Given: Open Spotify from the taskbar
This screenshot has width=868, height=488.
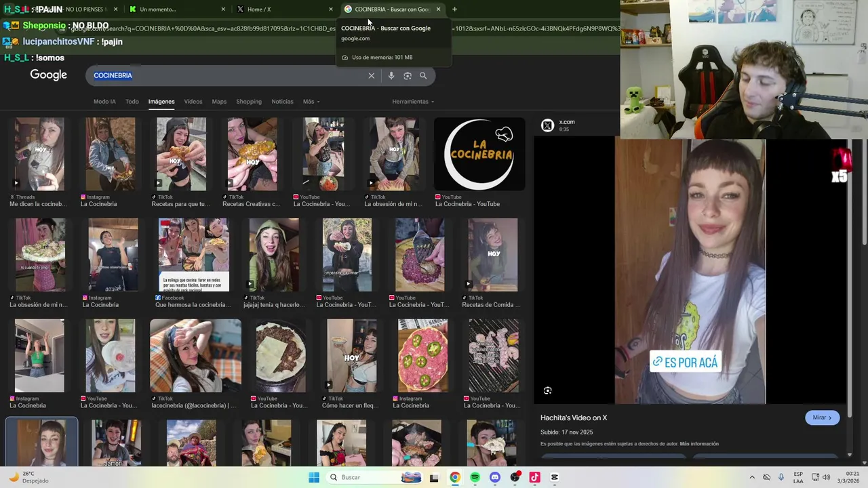Looking at the screenshot, I should click(475, 477).
